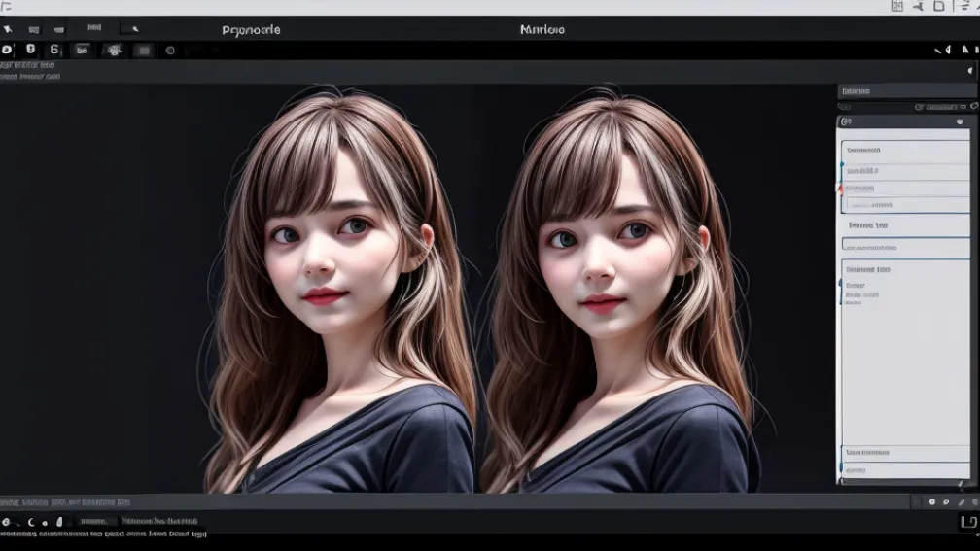Image resolution: width=980 pixels, height=551 pixels.
Task: Click the round 'D' icon at toolbar start
Action: pyautogui.click(x=6, y=50)
